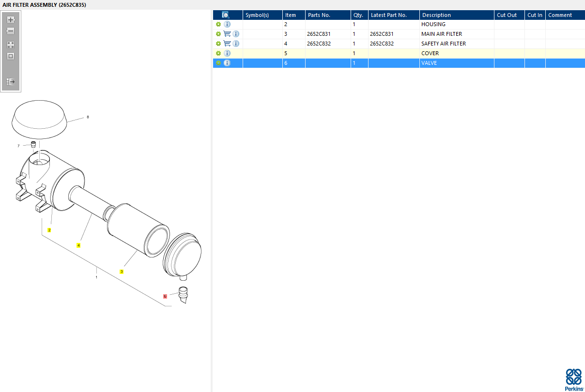585x392 pixels.
Task: Click latest part number 2652C832
Action: point(382,44)
